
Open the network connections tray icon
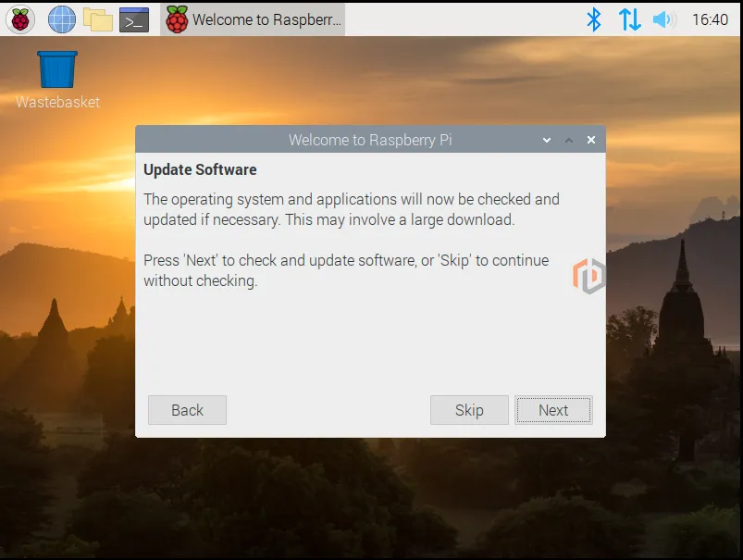pyautogui.click(x=630, y=19)
